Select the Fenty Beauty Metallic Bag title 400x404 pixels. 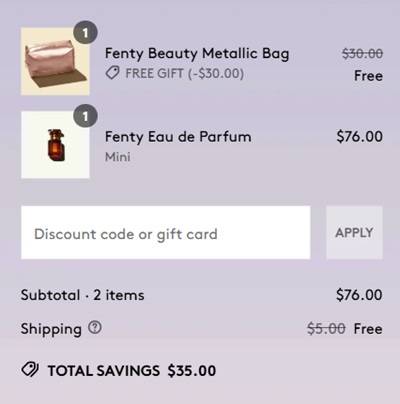pos(197,54)
